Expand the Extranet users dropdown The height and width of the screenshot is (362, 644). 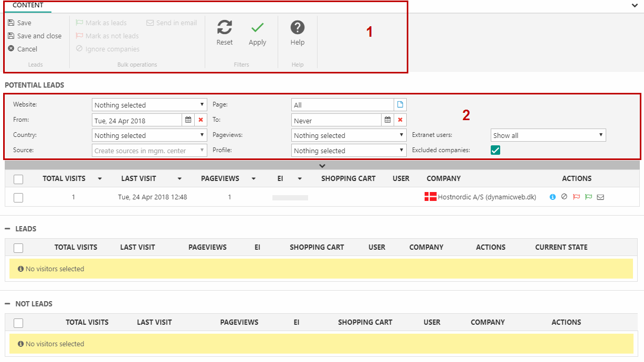(548, 135)
